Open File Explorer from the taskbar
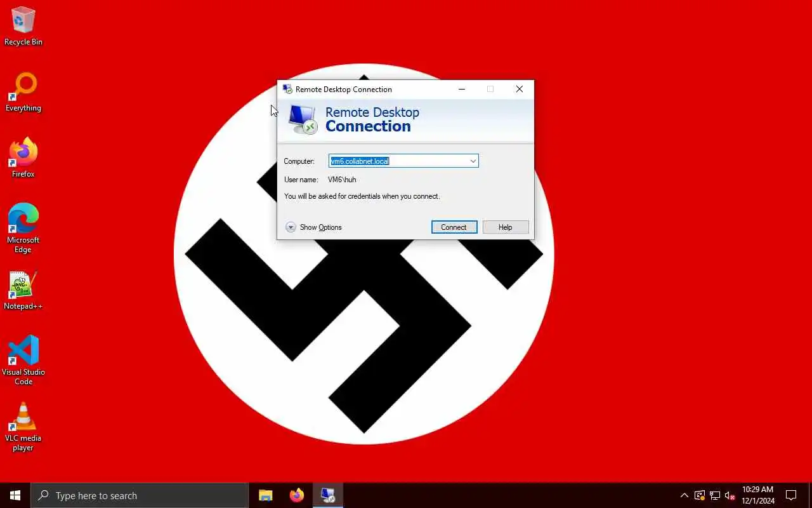Screen dimensions: 812x508 pyautogui.click(x=265, y=495)
